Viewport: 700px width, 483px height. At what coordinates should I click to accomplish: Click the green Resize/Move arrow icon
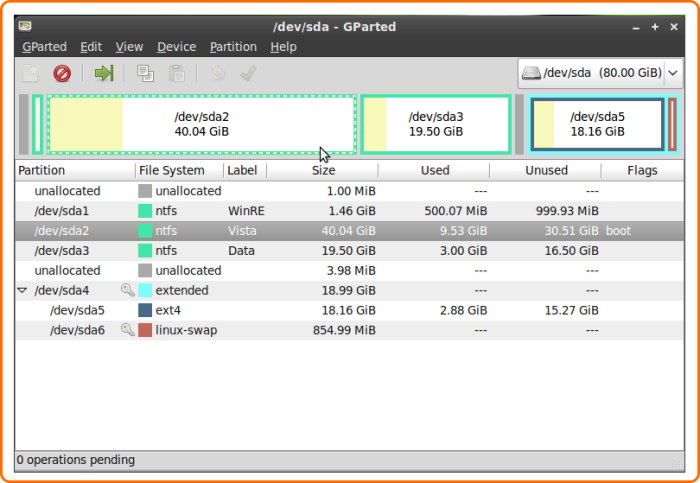click(104, 73)
